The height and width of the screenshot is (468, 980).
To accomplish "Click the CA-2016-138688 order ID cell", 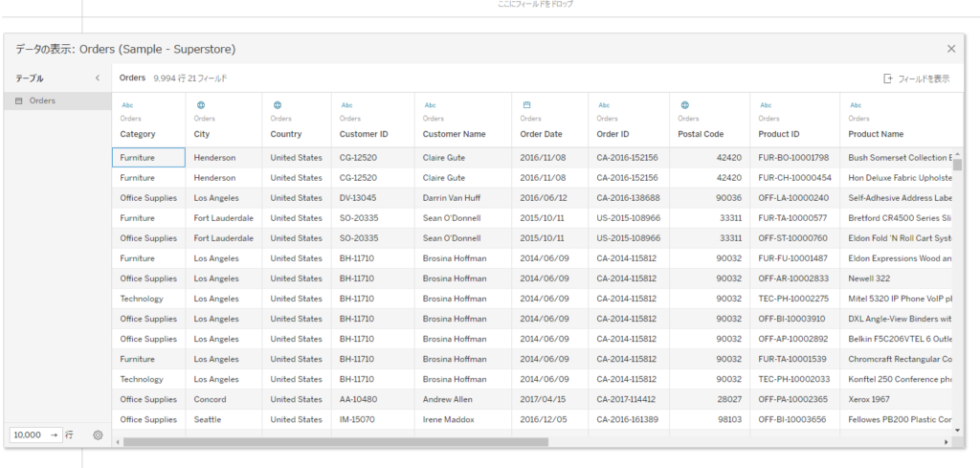I will click(629, 198).
